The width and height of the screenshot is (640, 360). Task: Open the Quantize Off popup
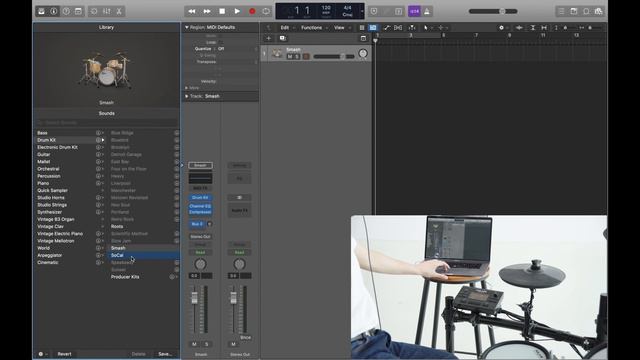coord(220,49)
